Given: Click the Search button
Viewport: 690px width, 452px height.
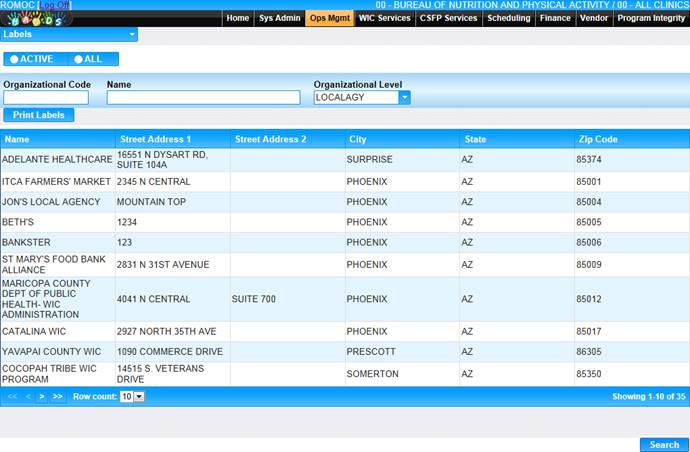Looking at the screenshot, I should pyautogui.click(x=663, y=445).
